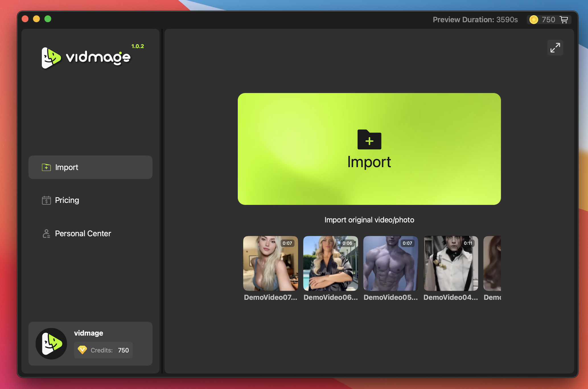Click the vidmage profile avatar
The height and width of the screenshot is (389, 588).
pos(51,343)
